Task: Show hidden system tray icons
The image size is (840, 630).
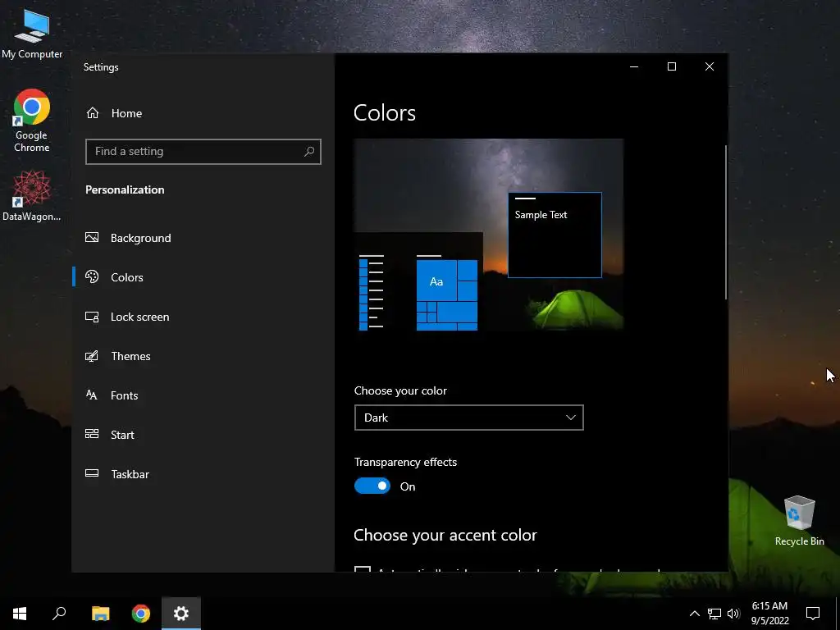Action: point(694,614)
